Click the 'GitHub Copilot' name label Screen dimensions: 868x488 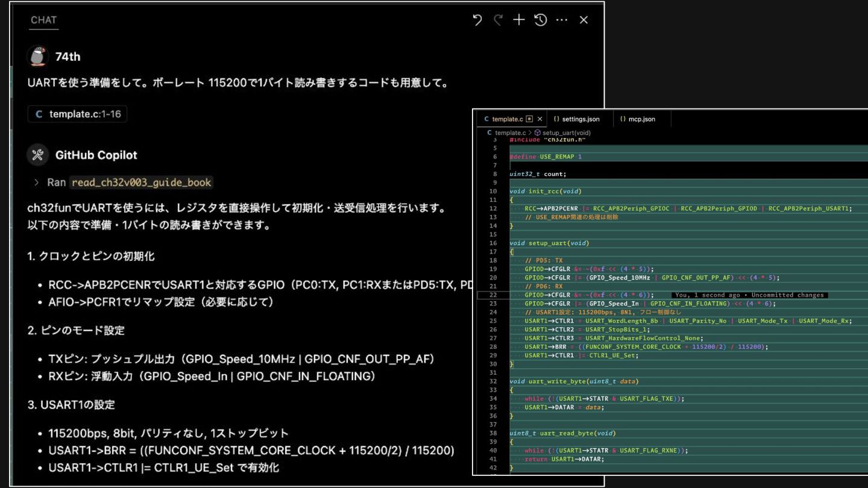click(x=96, y=155)
